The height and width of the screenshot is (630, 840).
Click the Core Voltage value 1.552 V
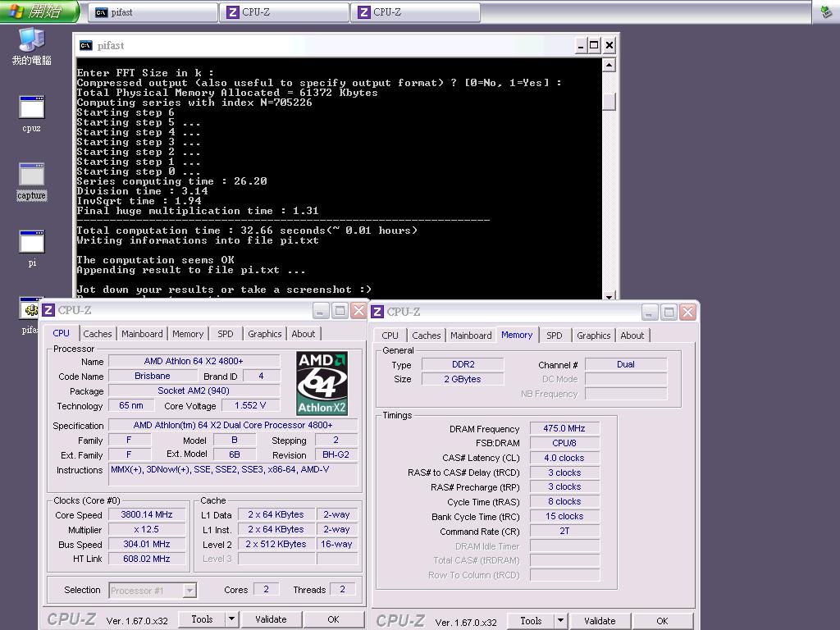[250, 405]
